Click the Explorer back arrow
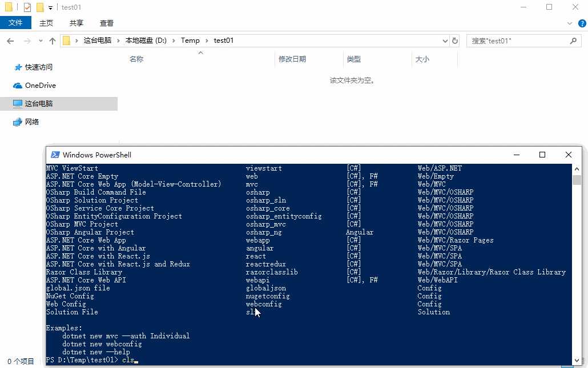588x368 pixels. point(10,41)
